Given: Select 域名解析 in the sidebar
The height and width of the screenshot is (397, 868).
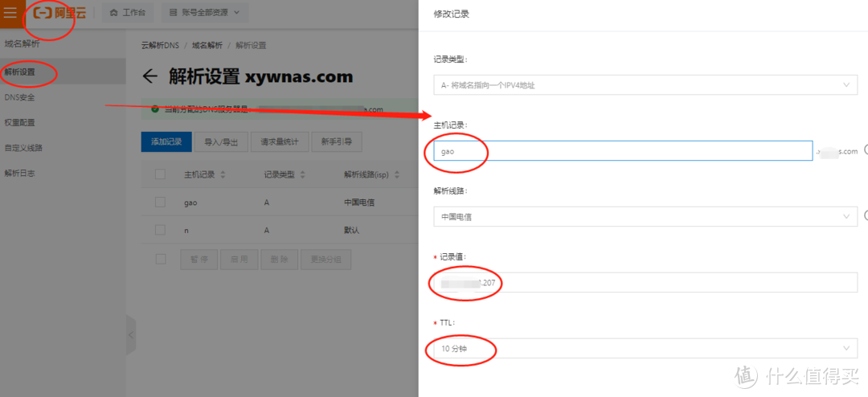Looking at the screenshot, I should (x=23, y=43).
